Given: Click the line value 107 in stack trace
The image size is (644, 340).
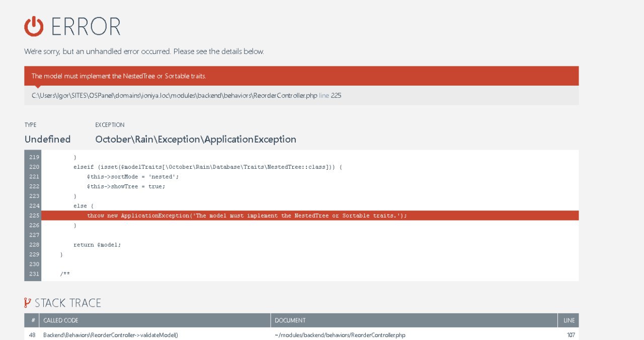Looking at the screenshot, I should click(x=571, y=335).
